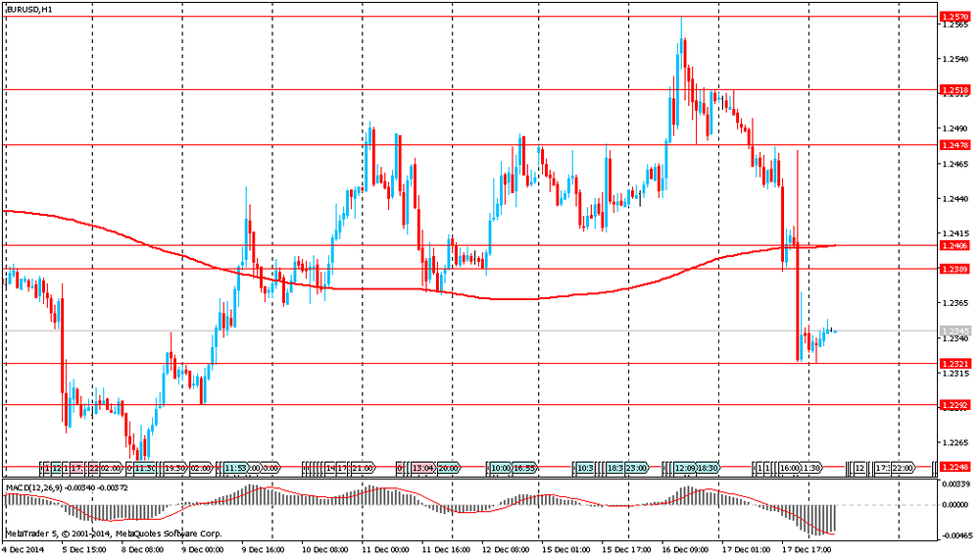
Task: Open the 12:09 news event flag
Action: click(x=682, y=469)
